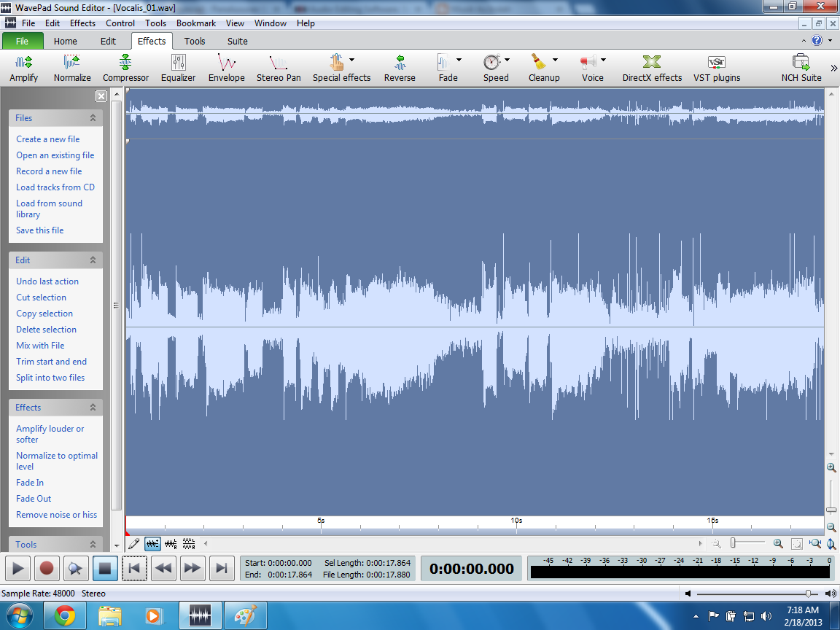840x630 pixels.
Task: Open Special effects dropdown arrow
Action: (x=352, y=60)
